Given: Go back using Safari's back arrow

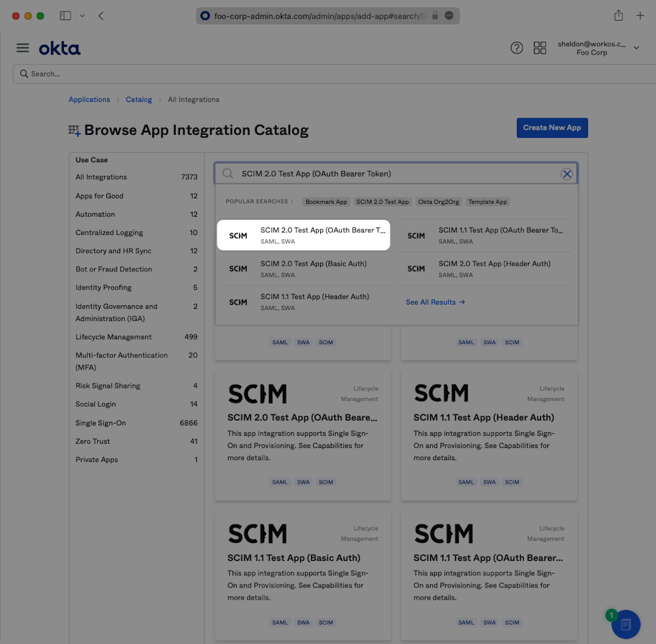Looking at the screenshot, I should (x=101, y=16).
